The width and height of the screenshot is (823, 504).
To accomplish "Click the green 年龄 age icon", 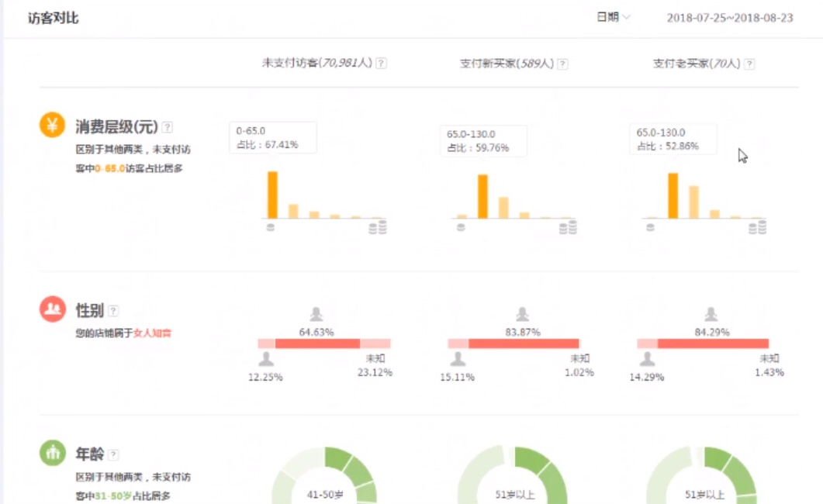I will coord(53,453).
